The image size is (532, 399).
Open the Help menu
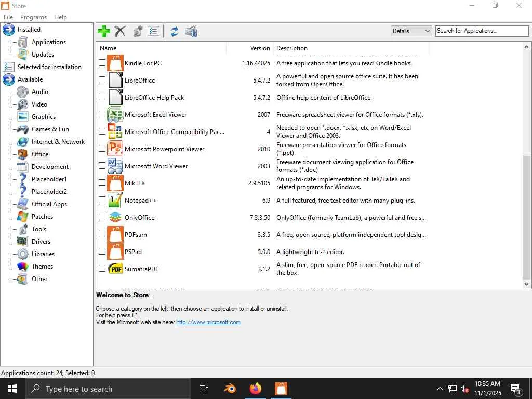60,17
